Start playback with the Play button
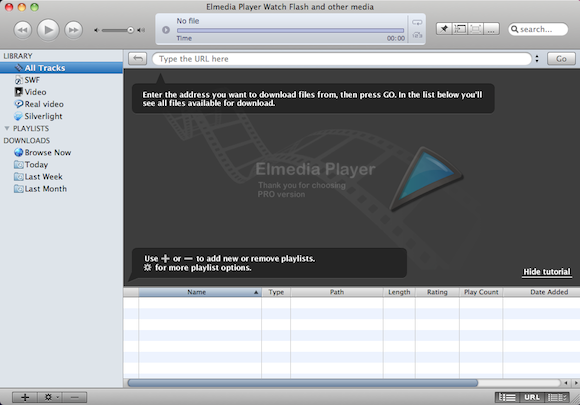The width and height of the screenshot is (580, 405). 48,30
